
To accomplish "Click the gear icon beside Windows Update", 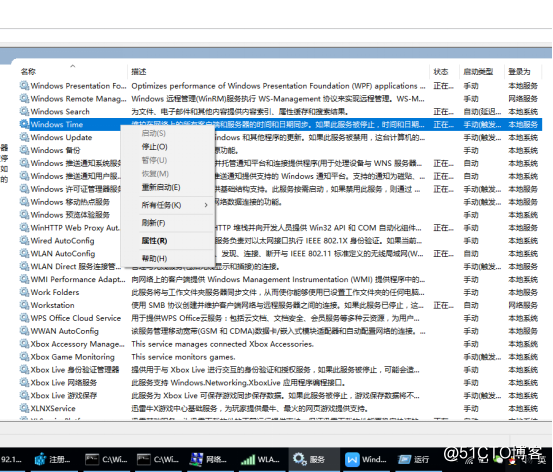I will (24, 137).
